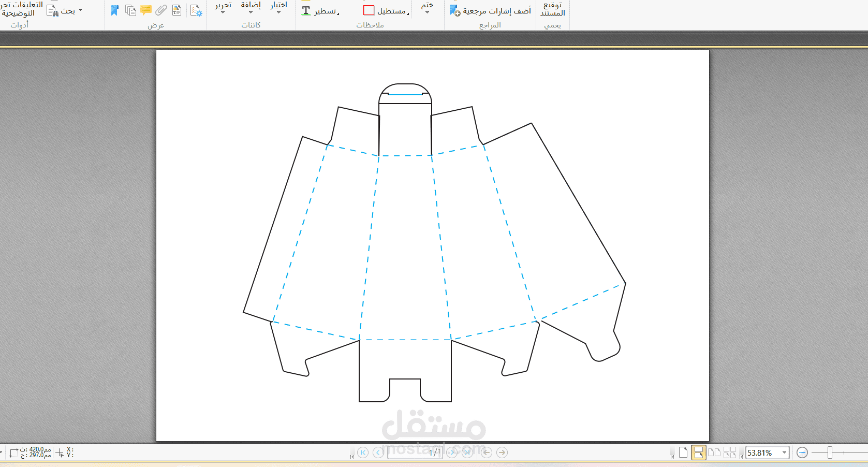This screenshot has height=467, width=868.
Task: Click the add reference marks icon
Action: (x=455, y=10)
